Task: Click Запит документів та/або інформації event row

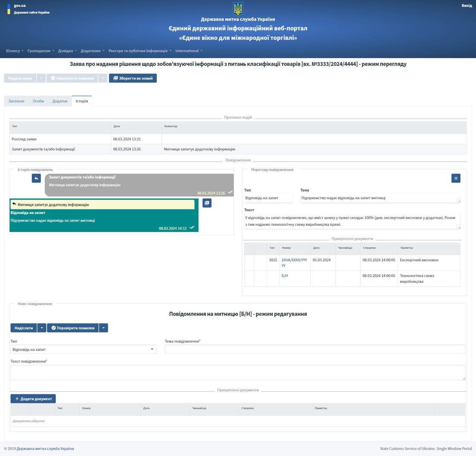Action: point(238,149)
